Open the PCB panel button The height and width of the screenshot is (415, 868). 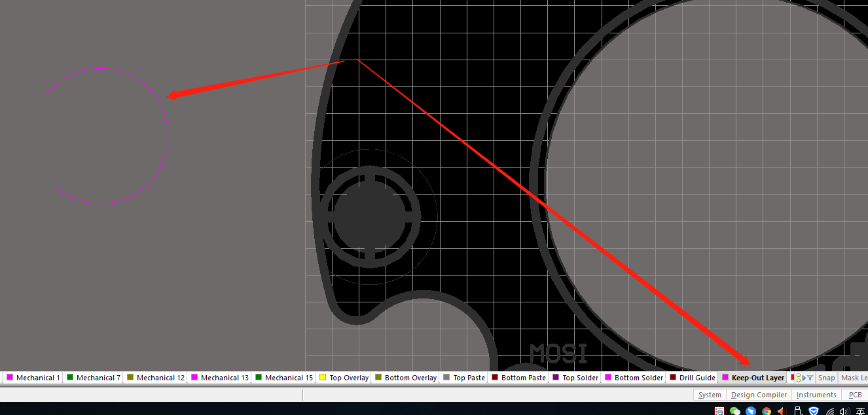point(855,395)
